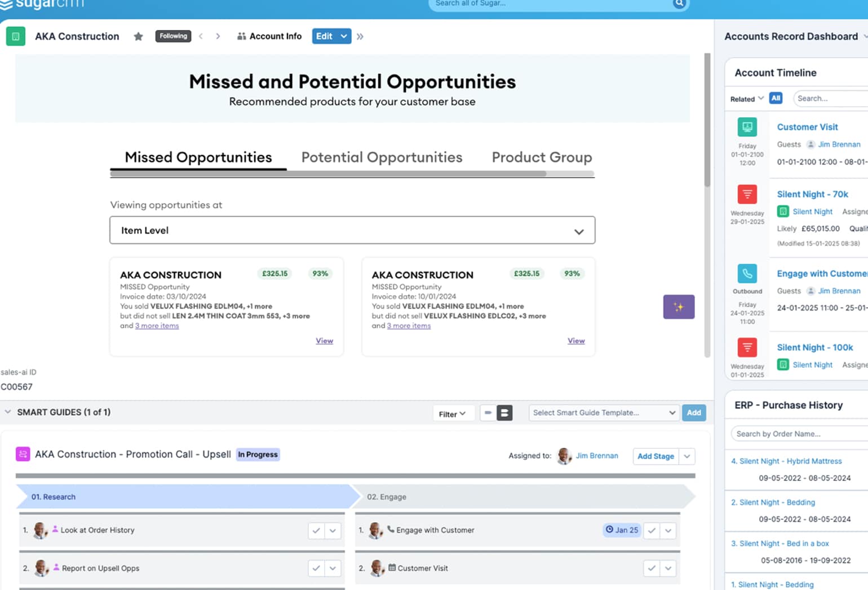The image size is (868, 590).
Task: Click the blue outbound call icon in timeline
Action: pos(747,274)
